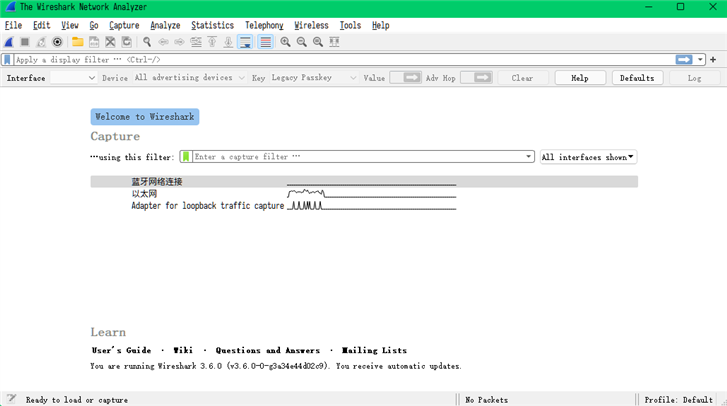Zoom in main window text

286,42
